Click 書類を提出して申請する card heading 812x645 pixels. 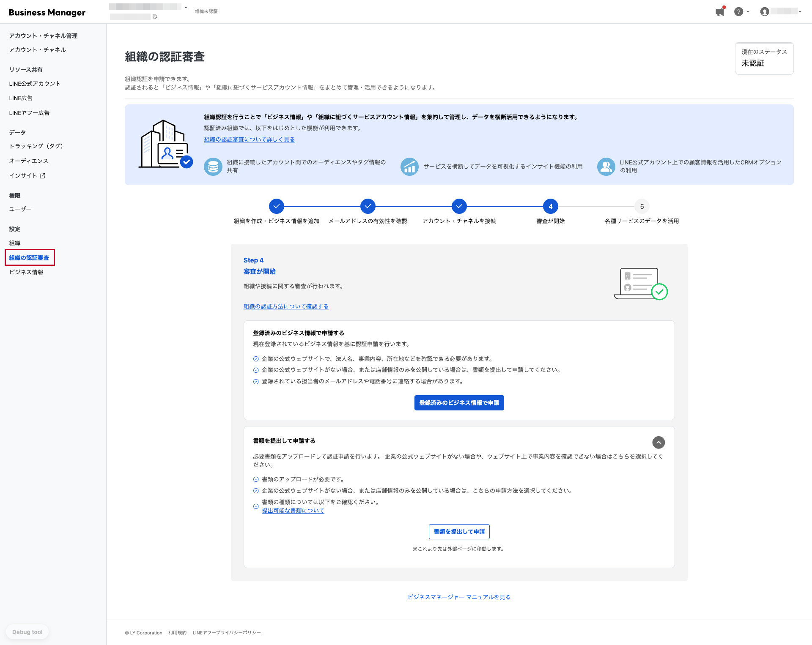(x=284, y=441)
